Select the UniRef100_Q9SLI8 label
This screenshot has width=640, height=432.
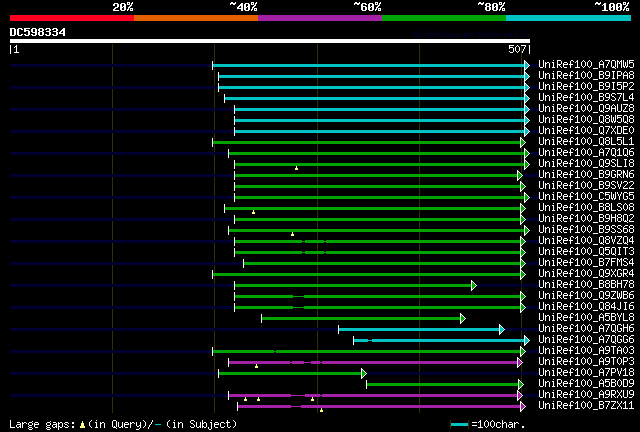[x=586, y=163]
